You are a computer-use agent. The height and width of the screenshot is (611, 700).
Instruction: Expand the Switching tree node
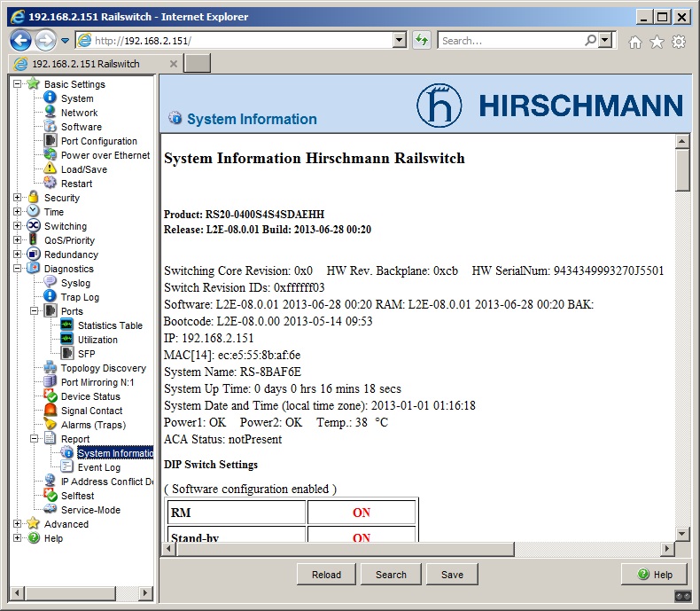click(x=18, y=226)
